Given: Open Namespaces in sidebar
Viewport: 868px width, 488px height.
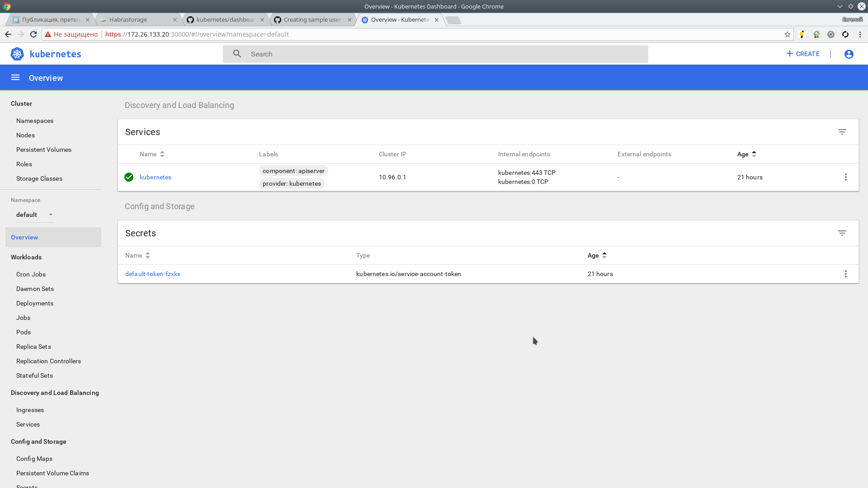Looking at the screenshot, I should 35,121.
